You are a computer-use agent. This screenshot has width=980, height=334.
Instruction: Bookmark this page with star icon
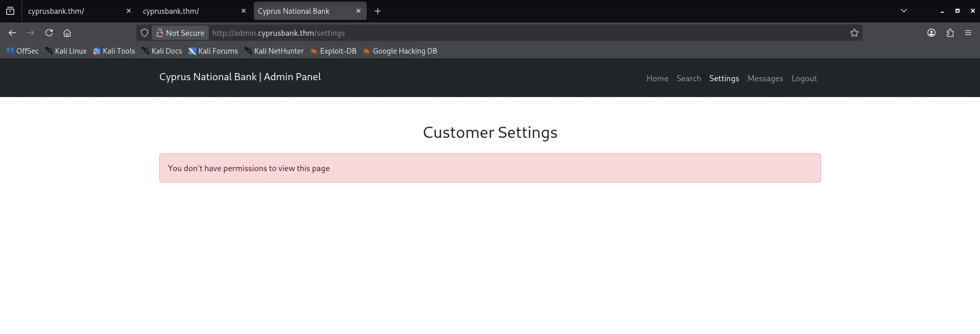pyautogui.click(x=854, y=33)
